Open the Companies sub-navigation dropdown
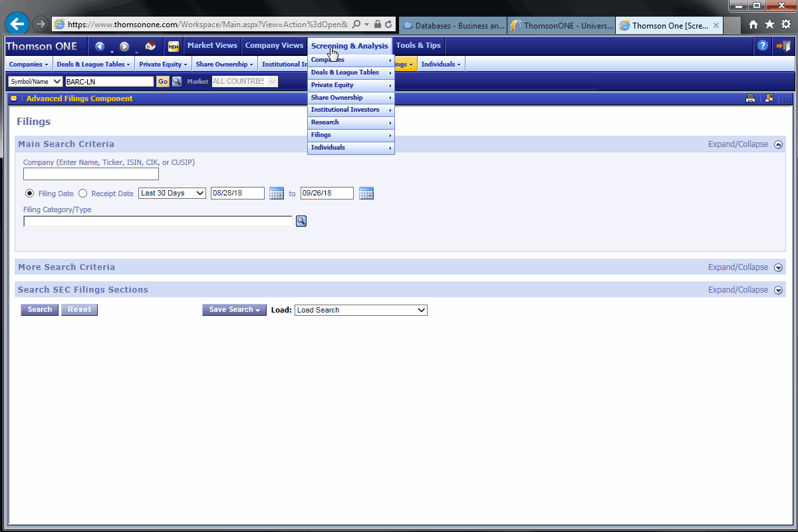Screen dimensions: 798x532 (29, 65)
